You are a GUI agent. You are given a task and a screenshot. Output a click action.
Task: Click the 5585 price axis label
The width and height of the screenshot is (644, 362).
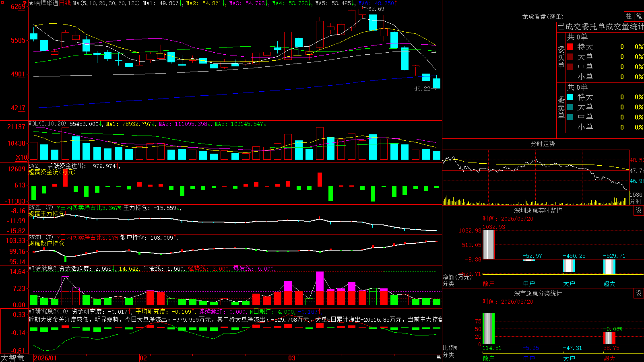pos(18,40)
